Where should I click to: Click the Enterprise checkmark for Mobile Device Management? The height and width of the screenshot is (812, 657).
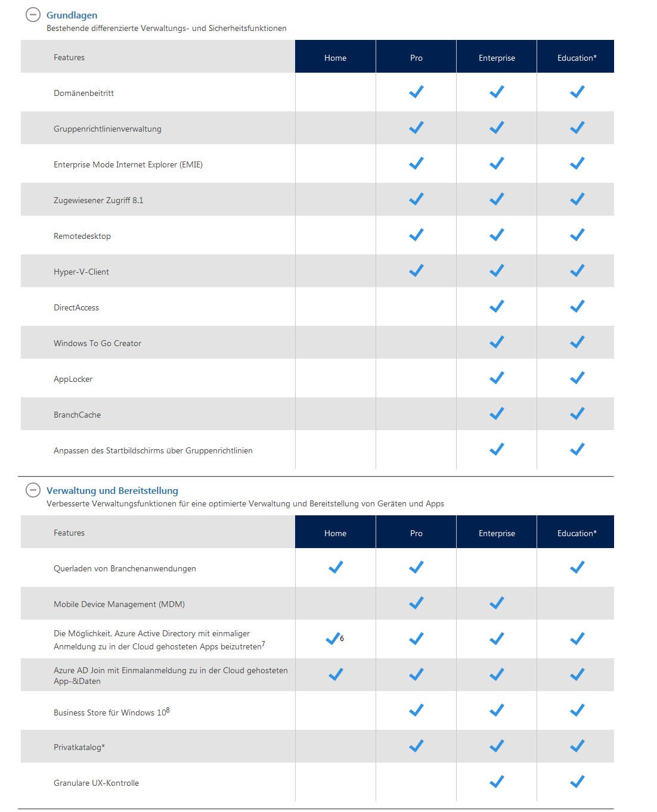[496, 603]
